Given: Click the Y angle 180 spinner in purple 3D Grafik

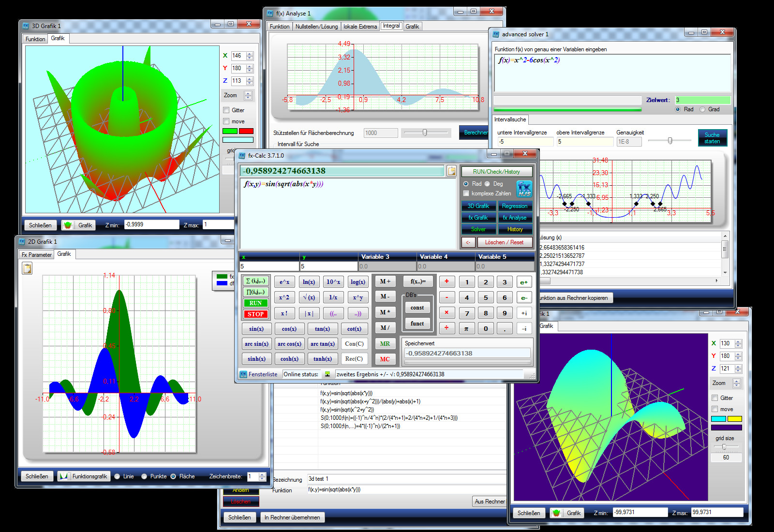Looking at the screenshot, I should point(738,356).
